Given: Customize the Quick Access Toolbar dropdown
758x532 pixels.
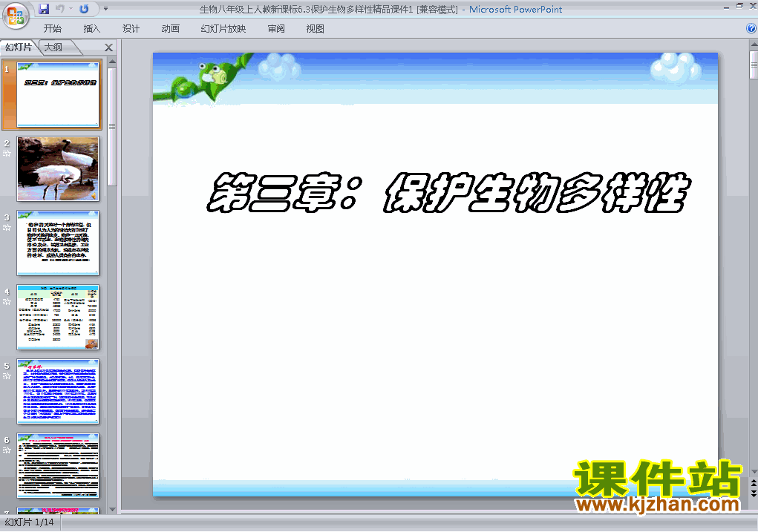Looking at the screenshot, I should (106, 9).
